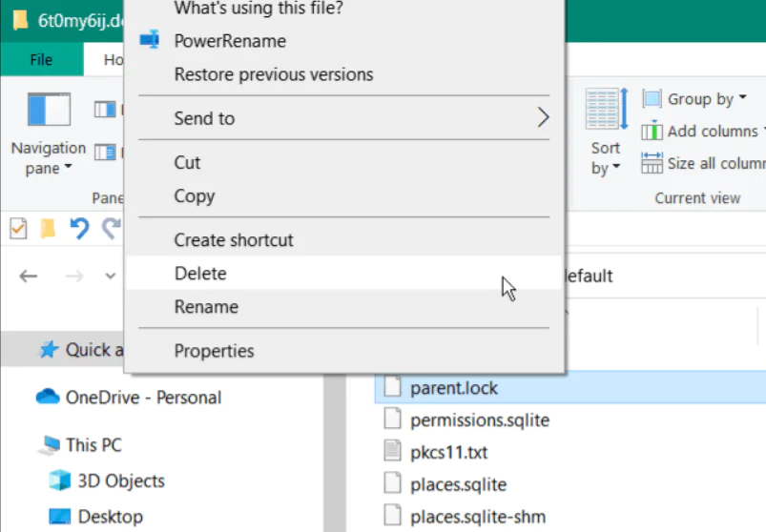This screenshot has width=766, height=532.
Task: Open the File ribbon tab
Action: 41,60
